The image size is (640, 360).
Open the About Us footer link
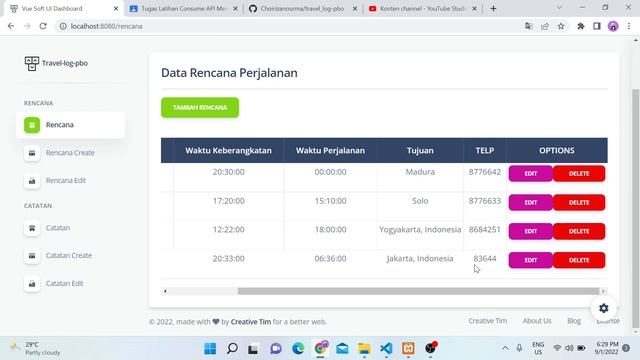[537, 321]
